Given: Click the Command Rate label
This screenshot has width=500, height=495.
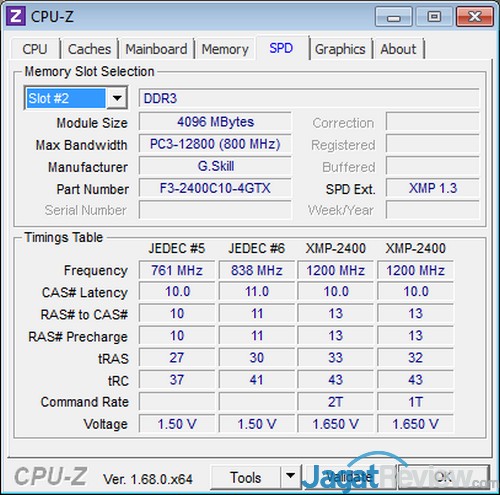Looking at the screenshot, I should 84,402.
